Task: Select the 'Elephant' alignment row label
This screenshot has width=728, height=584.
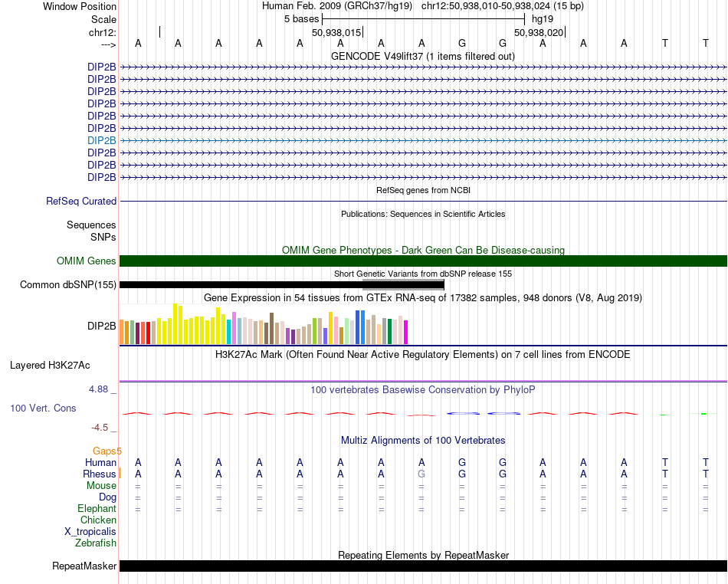Action: 97,508
